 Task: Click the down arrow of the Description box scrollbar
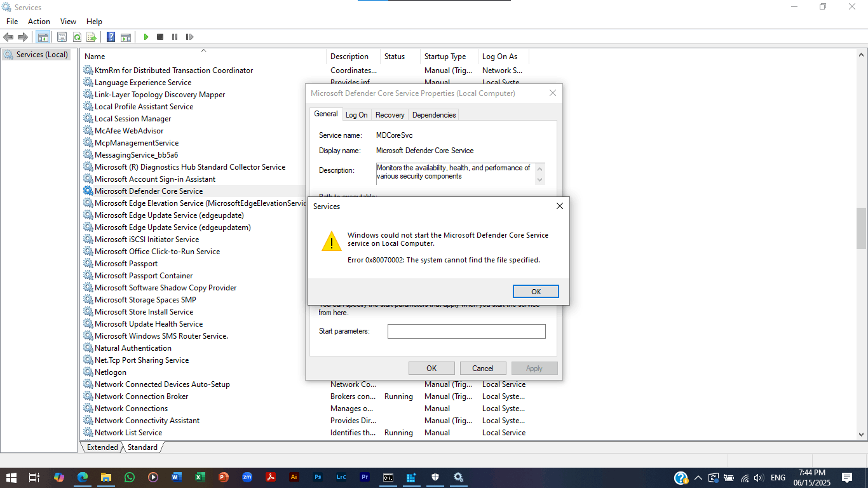[x=540, y=180]
